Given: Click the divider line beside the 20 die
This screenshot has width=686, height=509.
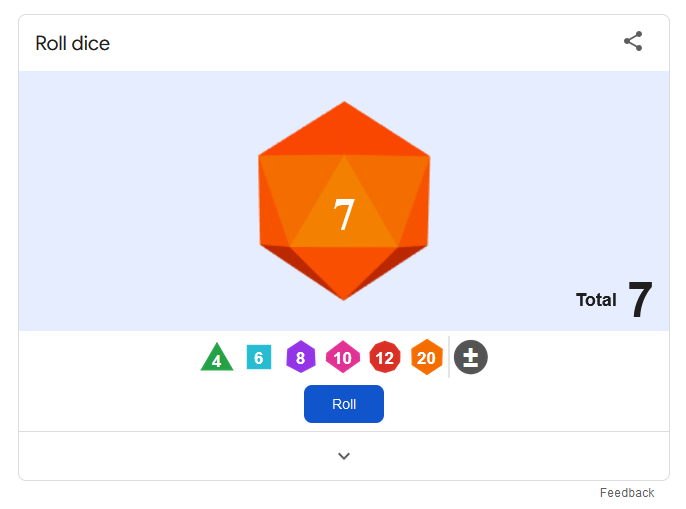Looking at the screenshot, I should [x=449, y=357].
